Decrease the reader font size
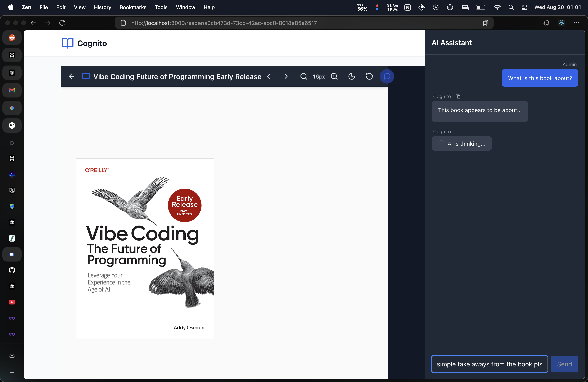Screen dimensions: 588x382 coord(303,77)
